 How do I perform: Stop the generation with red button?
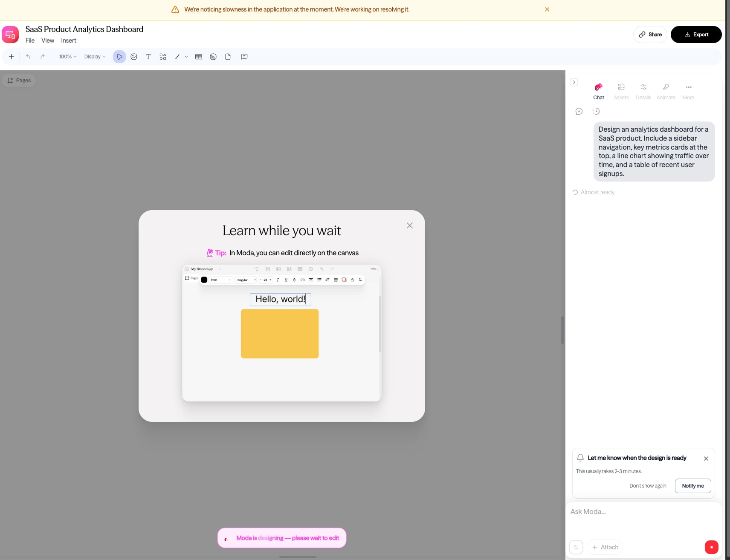pyautogui.click(x=712, y=547)
